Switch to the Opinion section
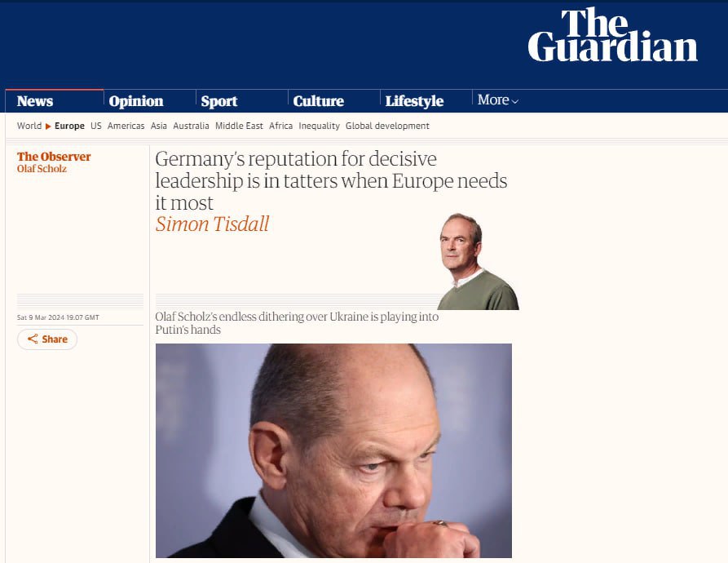This screenshot has height=563, width=728. (136, 101)
